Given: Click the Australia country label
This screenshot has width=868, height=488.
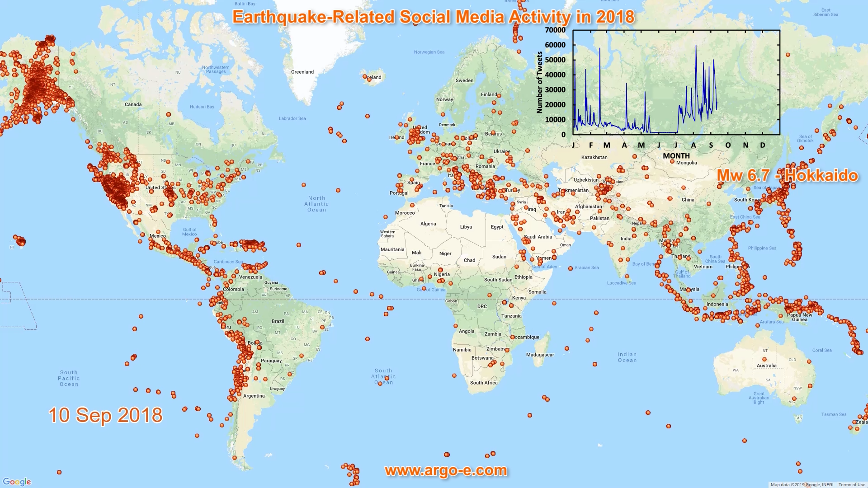Looking at the screenshot, I should (x=767, y=366).
